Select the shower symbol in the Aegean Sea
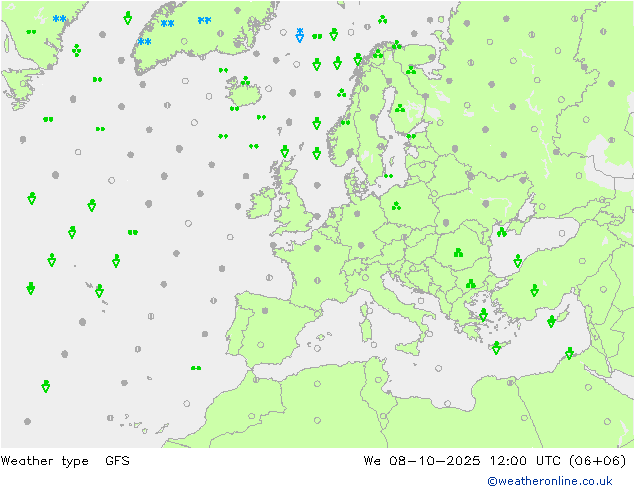Screen dimensions: 634x490 (x=483, y=315)
